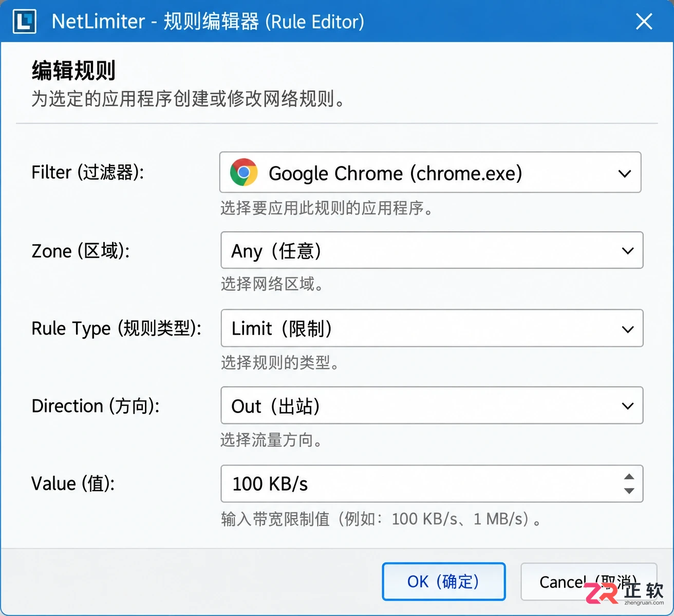Increase the Value with the up arrow
This screenshot has width=674, height=616.
point(629,477)
